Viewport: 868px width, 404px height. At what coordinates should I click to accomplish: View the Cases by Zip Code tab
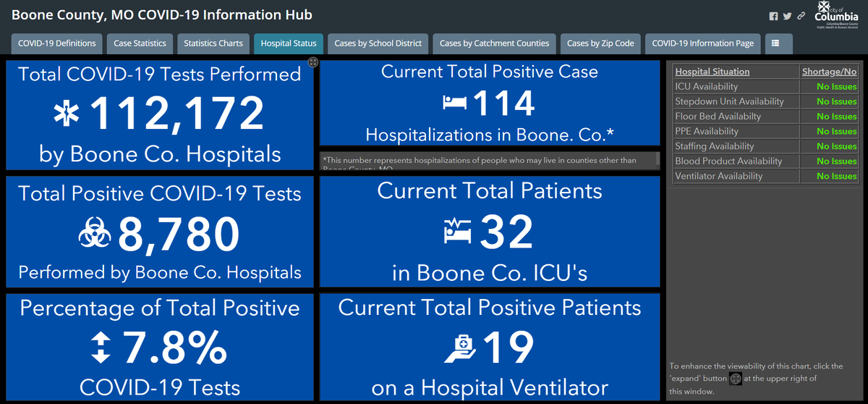(x=600, y=43)
